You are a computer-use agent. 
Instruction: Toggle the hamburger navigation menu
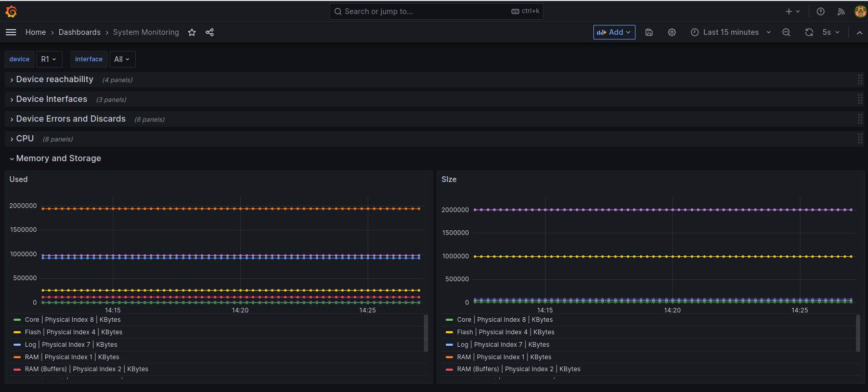tap(11, 32)
